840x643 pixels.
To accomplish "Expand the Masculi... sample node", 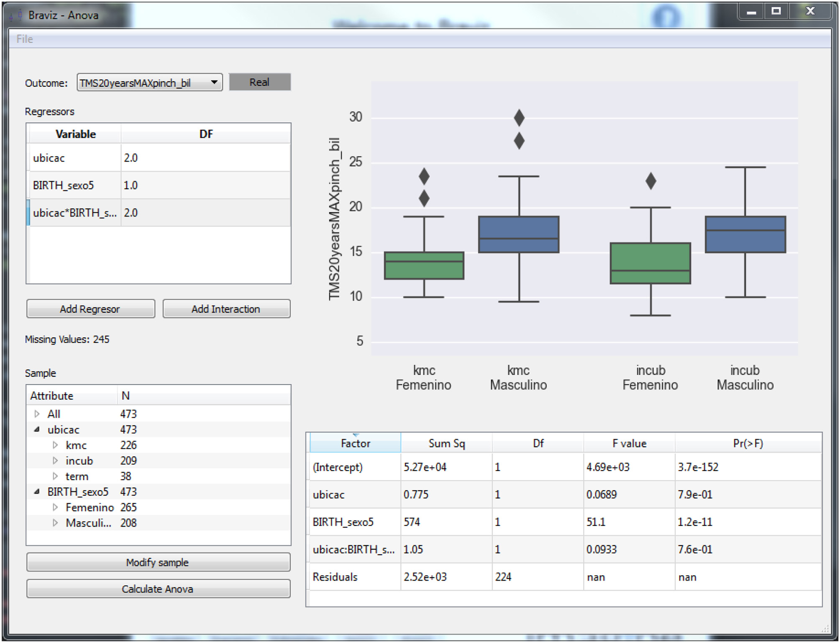I will [x=55, y=523].
